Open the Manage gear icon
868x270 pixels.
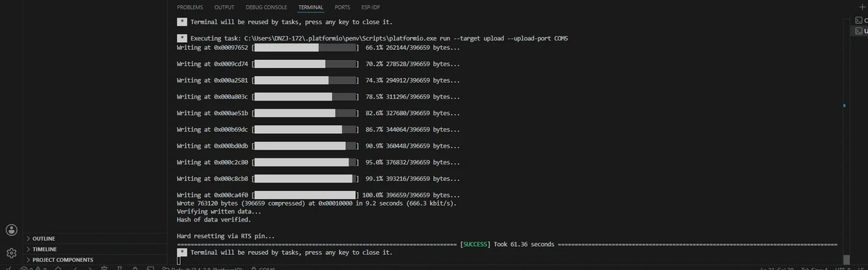(x=12, y=253)
